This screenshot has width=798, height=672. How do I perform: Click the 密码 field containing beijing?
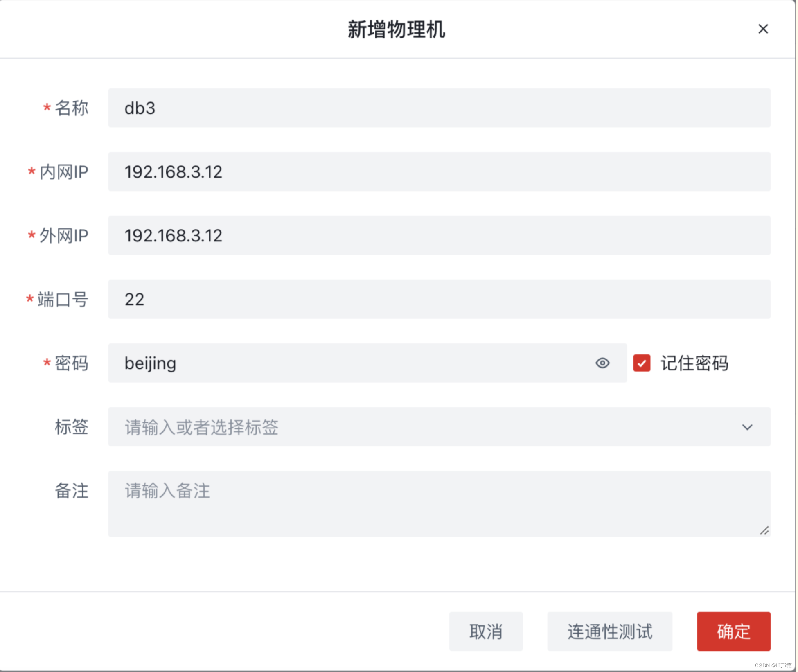click(352, 363)
